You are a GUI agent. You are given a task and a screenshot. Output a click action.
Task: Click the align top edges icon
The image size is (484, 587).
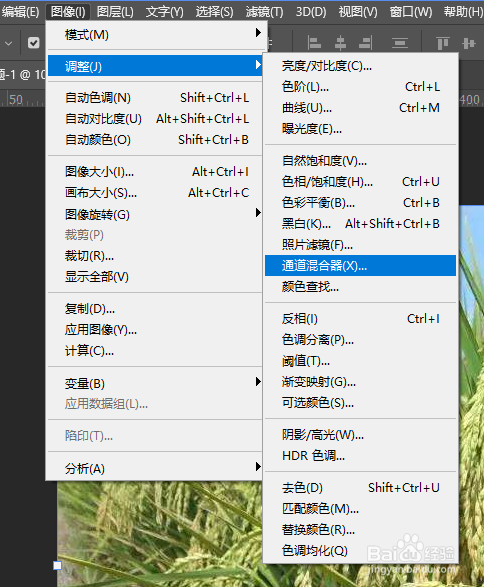tap(443, 43)
